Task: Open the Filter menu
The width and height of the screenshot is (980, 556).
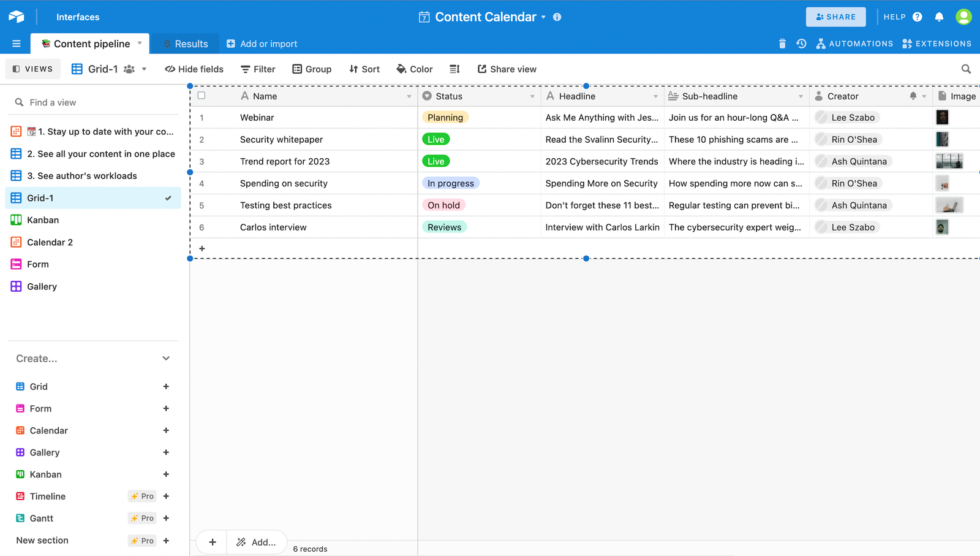Action: (258, 69)
